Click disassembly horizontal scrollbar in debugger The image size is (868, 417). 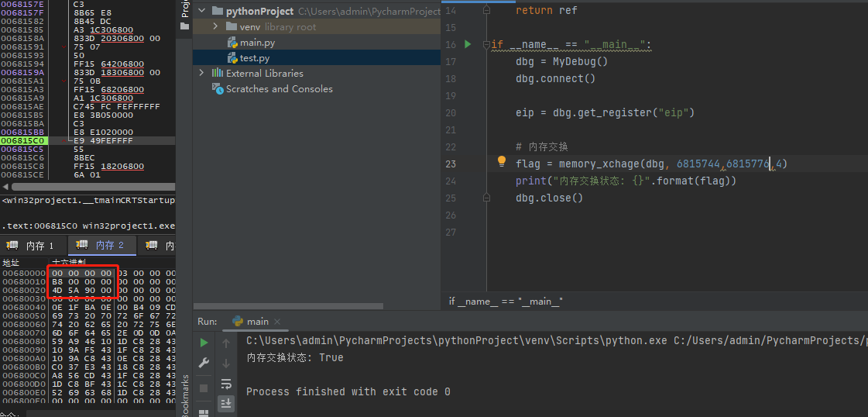(93, 187)
